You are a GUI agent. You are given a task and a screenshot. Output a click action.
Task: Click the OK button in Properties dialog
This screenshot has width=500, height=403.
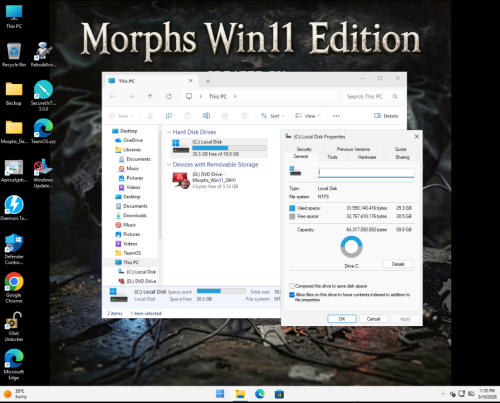(x=342, y=319)
